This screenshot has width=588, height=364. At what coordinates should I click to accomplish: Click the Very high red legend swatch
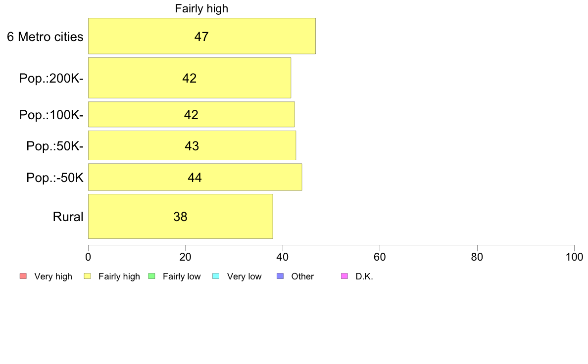click(x=23, y=276)
